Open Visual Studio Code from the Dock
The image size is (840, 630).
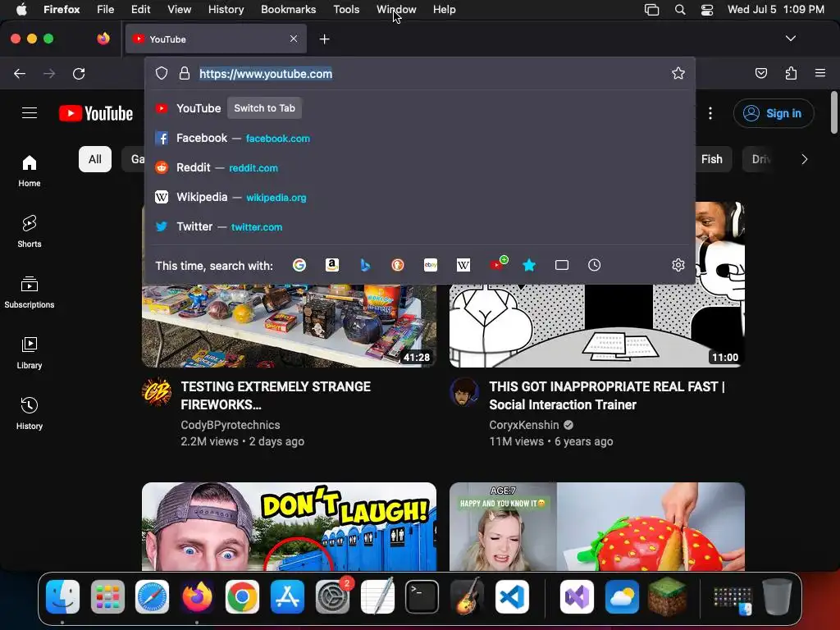click(512, 597)
